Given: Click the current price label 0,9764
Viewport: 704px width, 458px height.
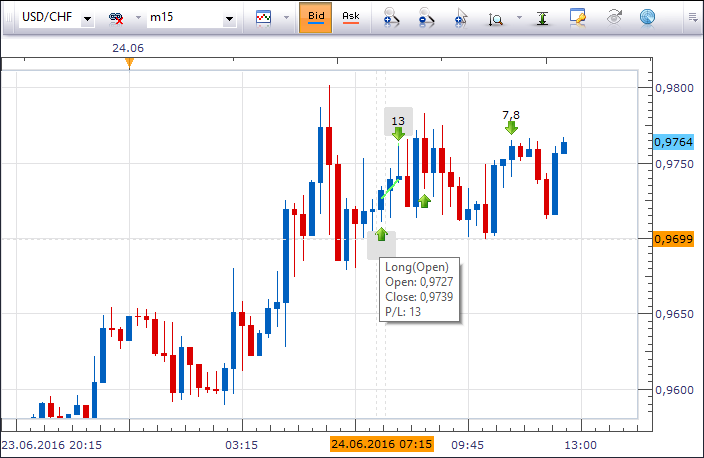Looking at the screenshot, I should [x=673, y=142].
